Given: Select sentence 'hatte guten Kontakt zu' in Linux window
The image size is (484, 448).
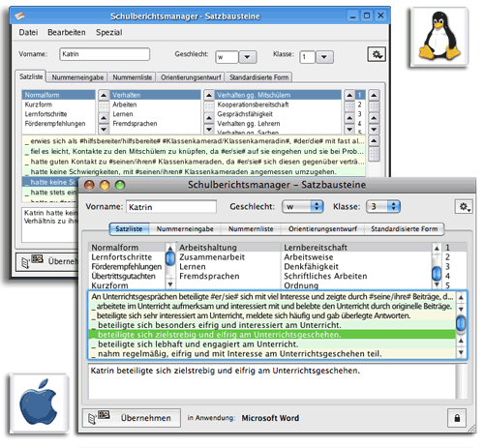Looking at the screenshot, I should coord(194,162).
